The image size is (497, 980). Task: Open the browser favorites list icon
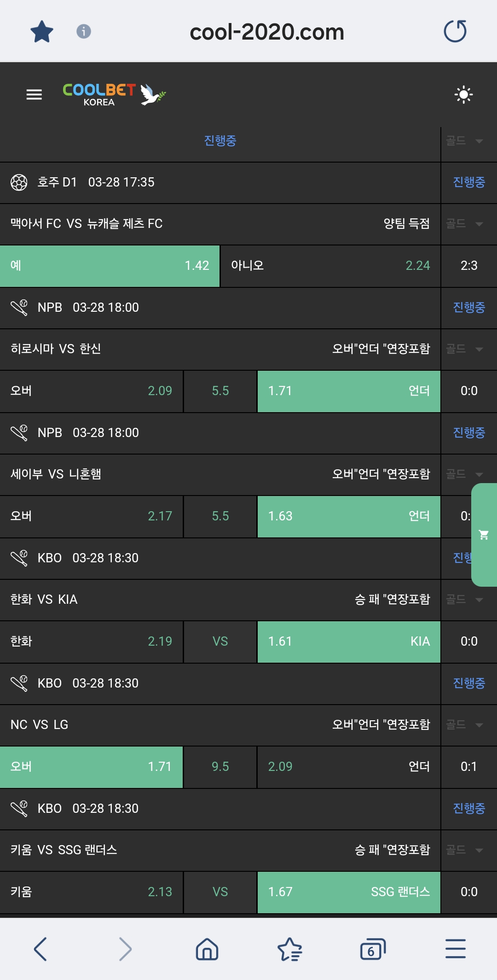coord(290,949)
